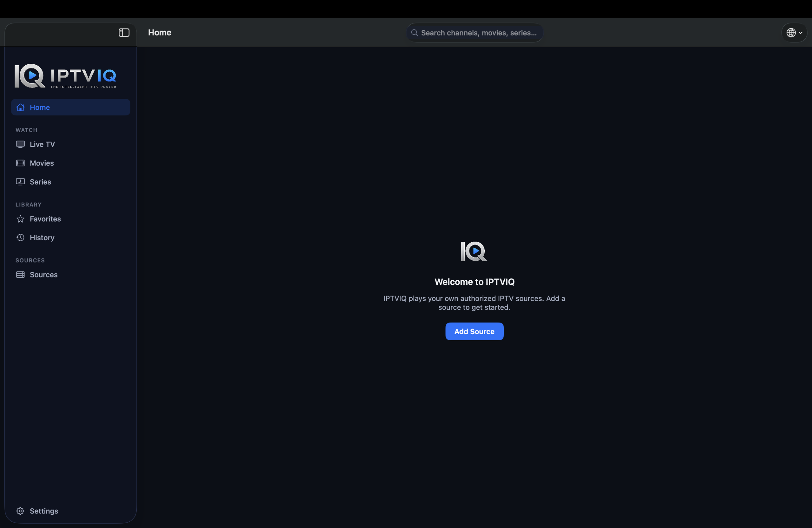
Task: Open Settings at sidebar bottom
Action: click(71, 511)
